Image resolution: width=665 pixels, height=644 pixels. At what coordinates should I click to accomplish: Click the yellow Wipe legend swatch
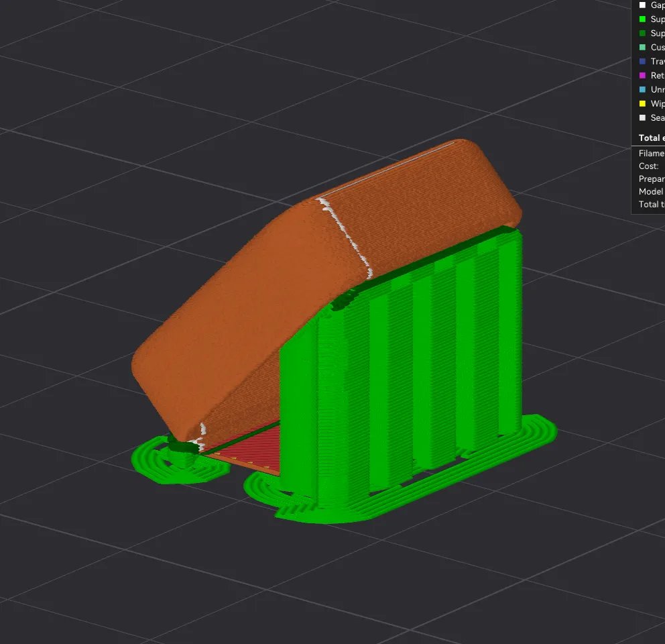pos(642,104)
